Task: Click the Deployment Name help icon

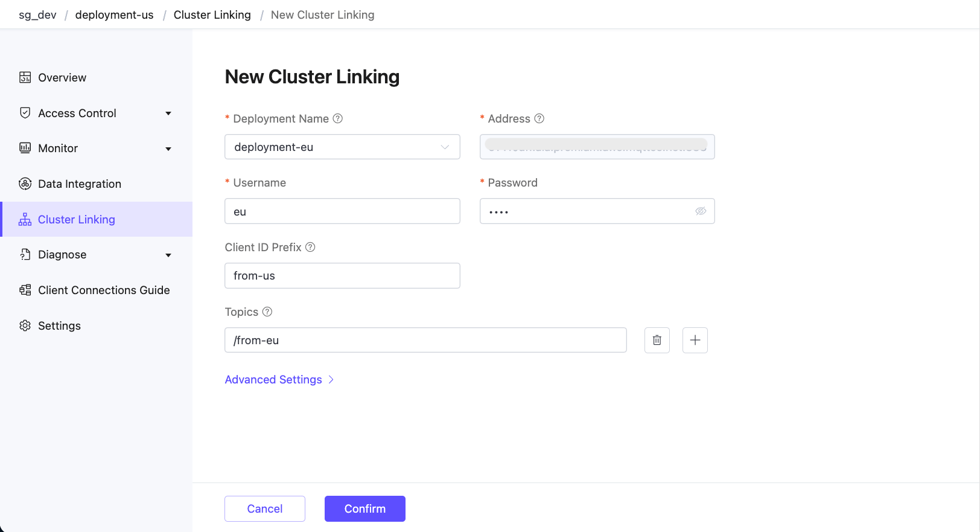Action: (x=338, y=118)
